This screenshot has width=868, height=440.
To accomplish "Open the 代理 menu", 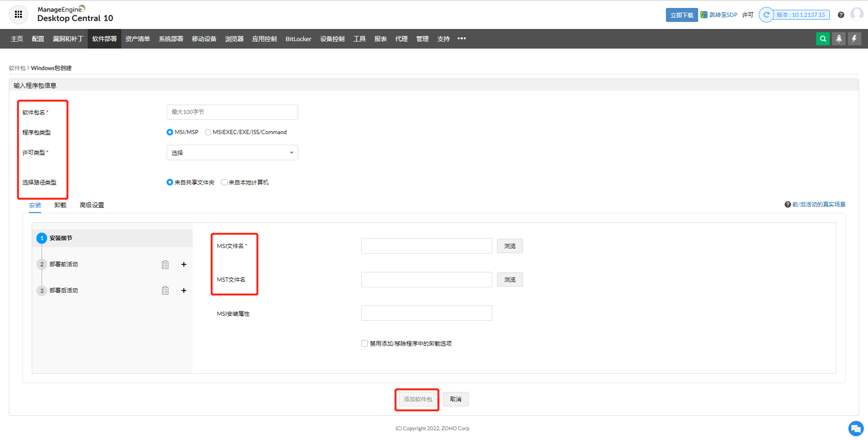I will [x=401, y=39].
